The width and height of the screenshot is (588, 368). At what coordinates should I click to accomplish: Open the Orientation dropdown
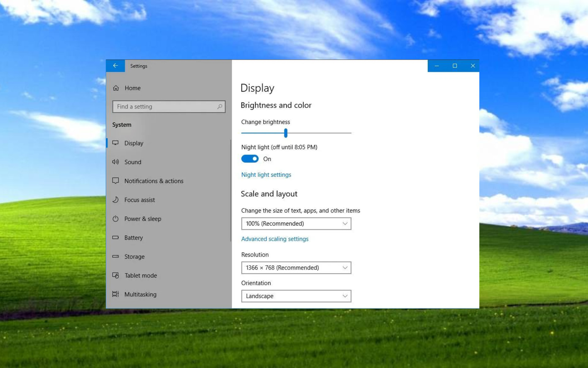click(x=296, y=296)
